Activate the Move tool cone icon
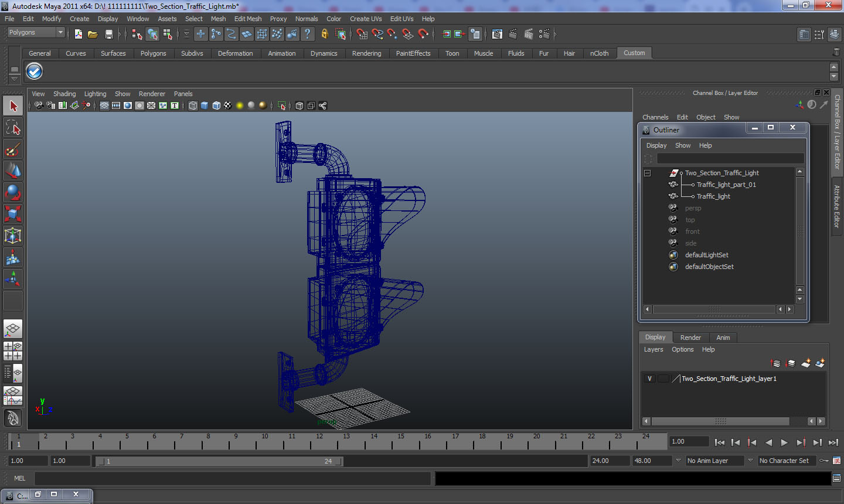This screenshot has width=844, height=504. coord(13,171)
